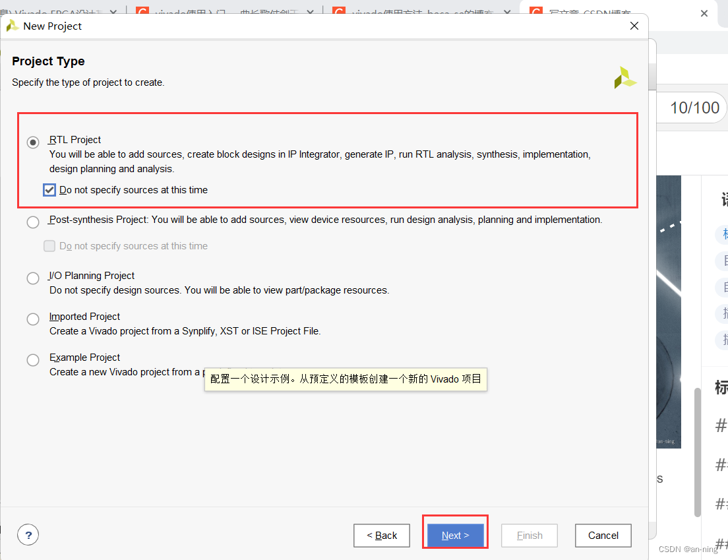This screenshot has height=560, width=728.
Task: Click the Next button
Action: [x=456, y=536]
